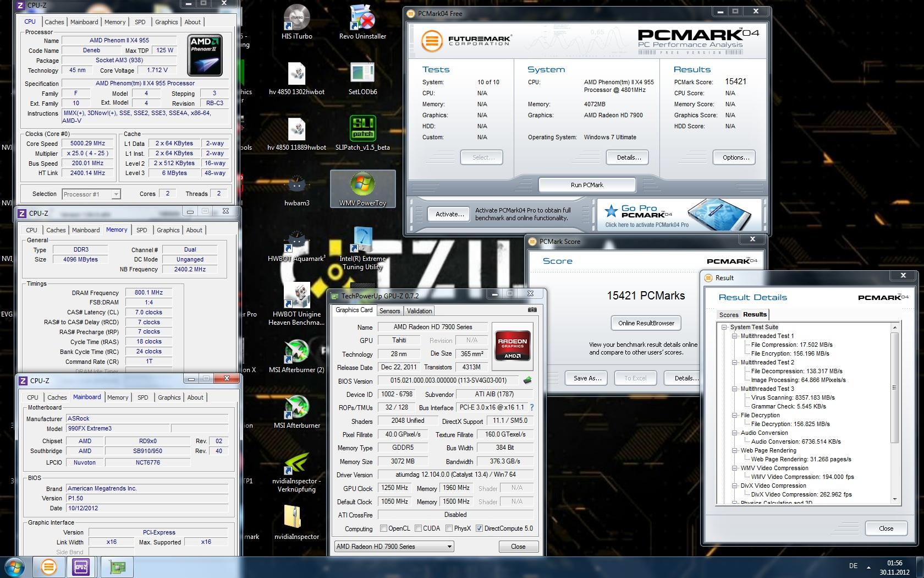Open the Revo Uninstaller desktop icon
The height and width of the screenshot is (578, 924).
click(x=362, y=22)
